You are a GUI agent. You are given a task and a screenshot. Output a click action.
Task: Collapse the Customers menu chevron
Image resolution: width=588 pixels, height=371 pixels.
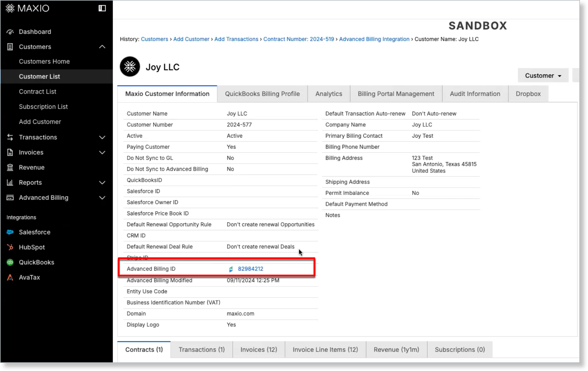[102, 47]
